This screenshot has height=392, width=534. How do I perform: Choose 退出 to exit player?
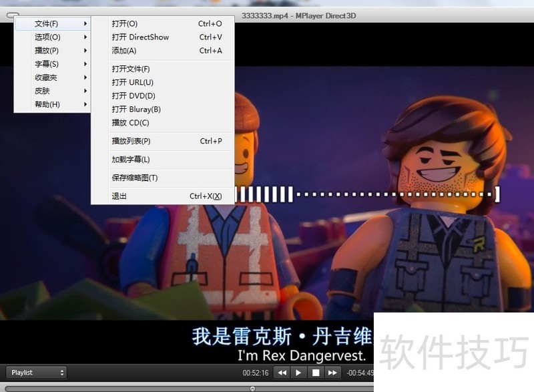point(163,196)
